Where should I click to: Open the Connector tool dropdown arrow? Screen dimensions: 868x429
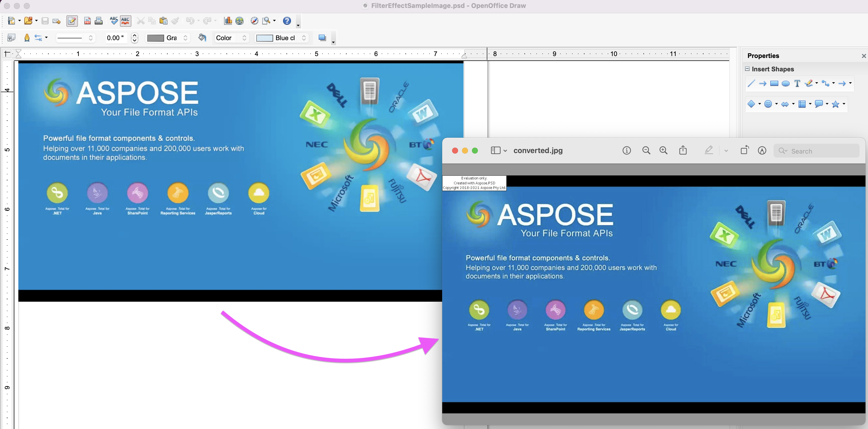[x=833, y=83]
